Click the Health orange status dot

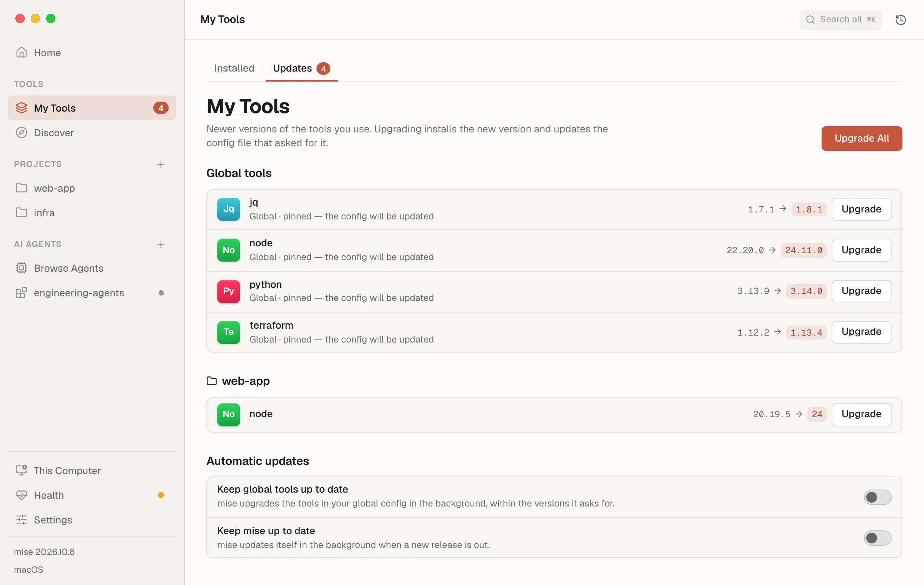point(161,495)
